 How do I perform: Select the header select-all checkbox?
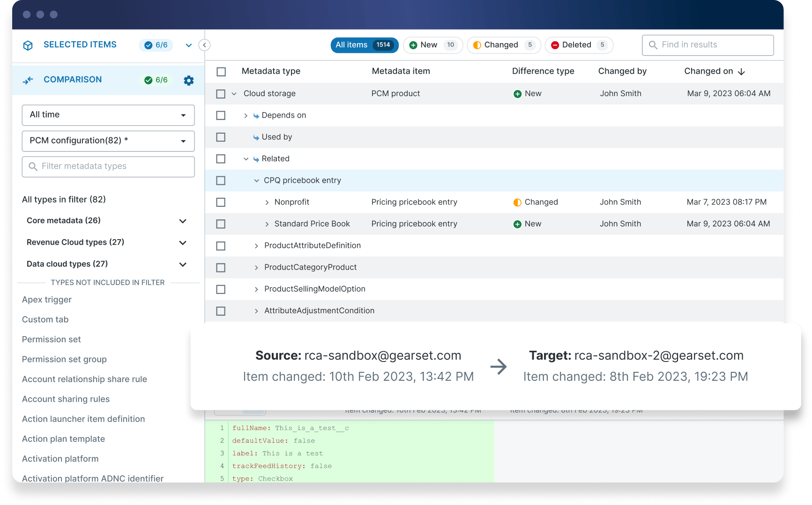click(221, 71)
